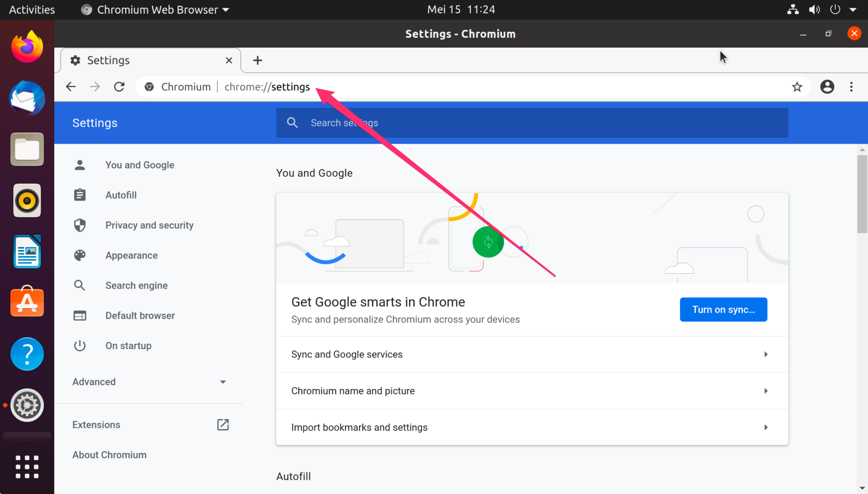Open the Help app in the dock

tap(27, 354)
